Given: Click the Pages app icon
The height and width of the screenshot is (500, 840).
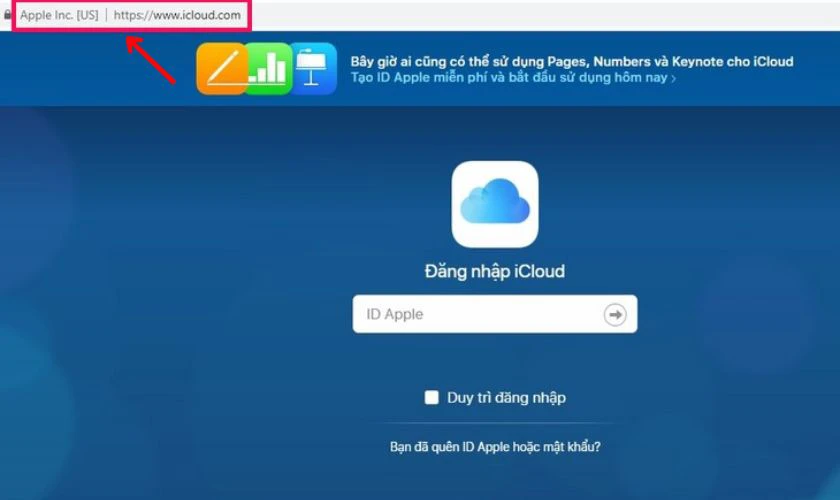Looking at the screenshot, I should pyautogui.click(x=221, y=69).
